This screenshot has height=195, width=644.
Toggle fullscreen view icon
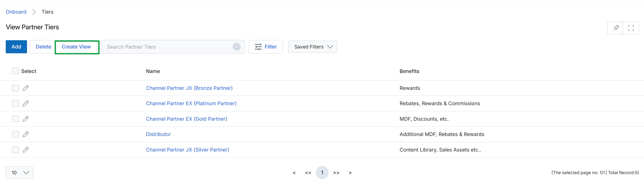point(631,28)
